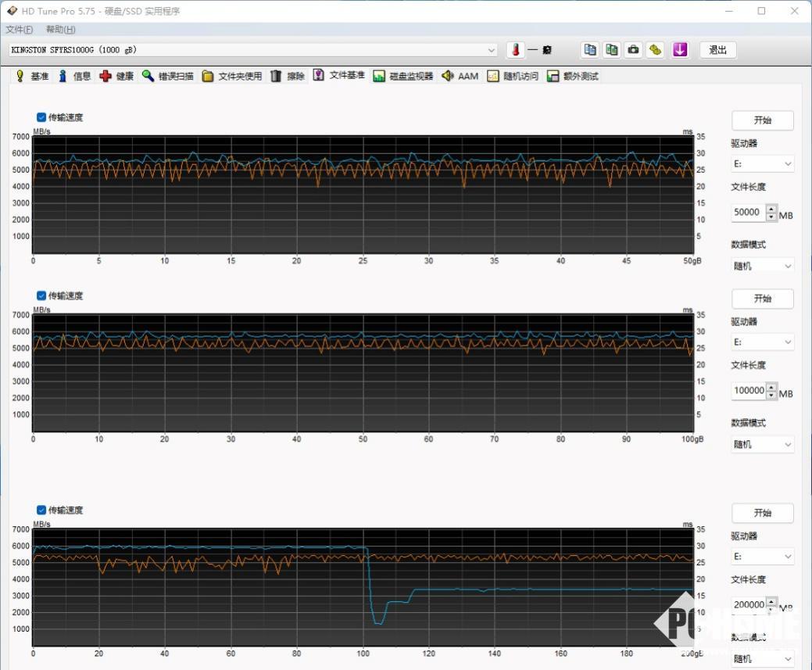Select the 文件基准 tab

[x=339, y=75]
